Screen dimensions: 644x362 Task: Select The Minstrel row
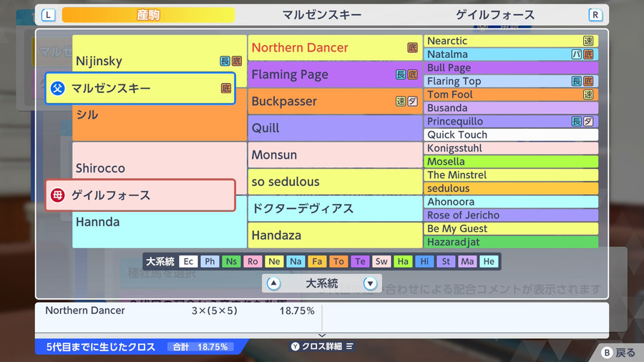tap(511, 175)
